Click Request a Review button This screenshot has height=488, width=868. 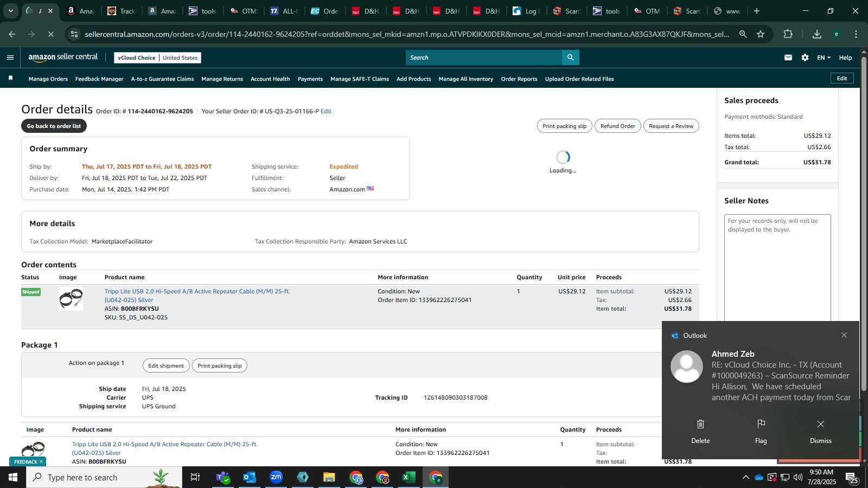pyautogui.click(x=671, y=126)
